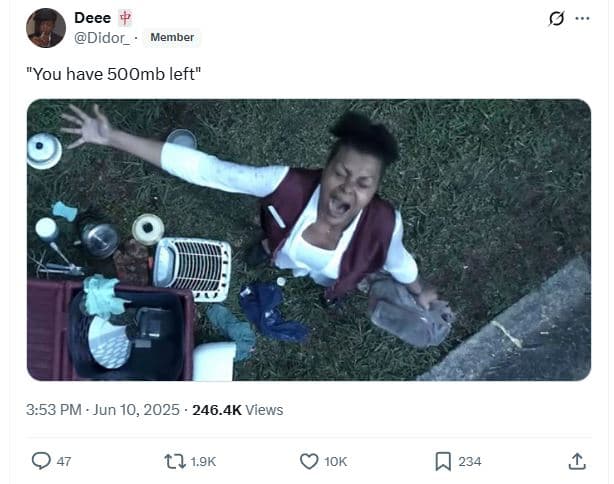Click the red mahjong emoji beside Deee
The height and width of the screenshot is (484, 614).
coord(125,18)
